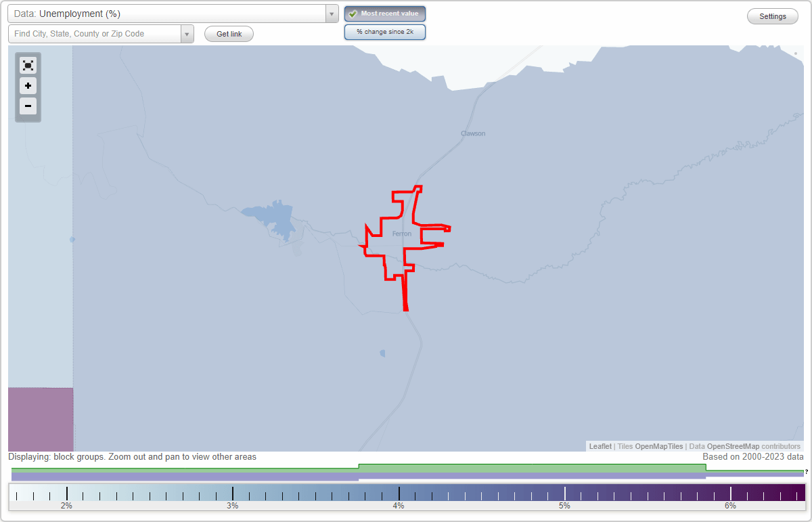Click the 2% mark on legend scale

66,506
